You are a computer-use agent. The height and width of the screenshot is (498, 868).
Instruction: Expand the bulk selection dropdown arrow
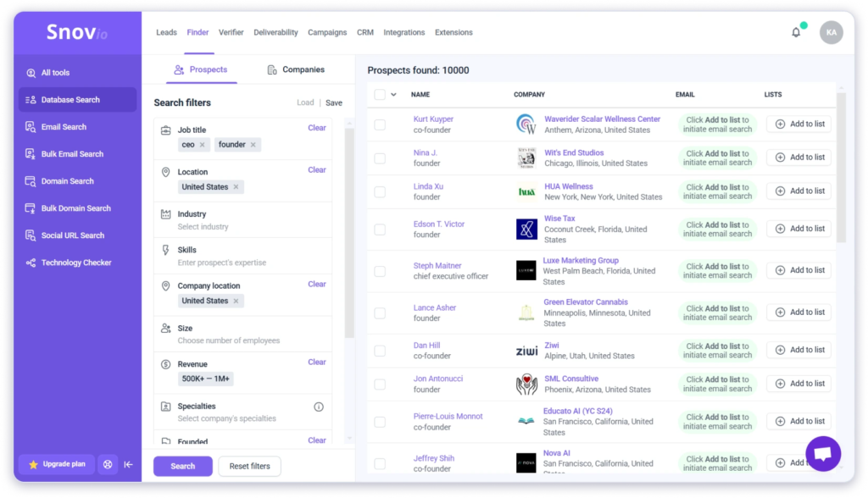(x=393, y=95)
